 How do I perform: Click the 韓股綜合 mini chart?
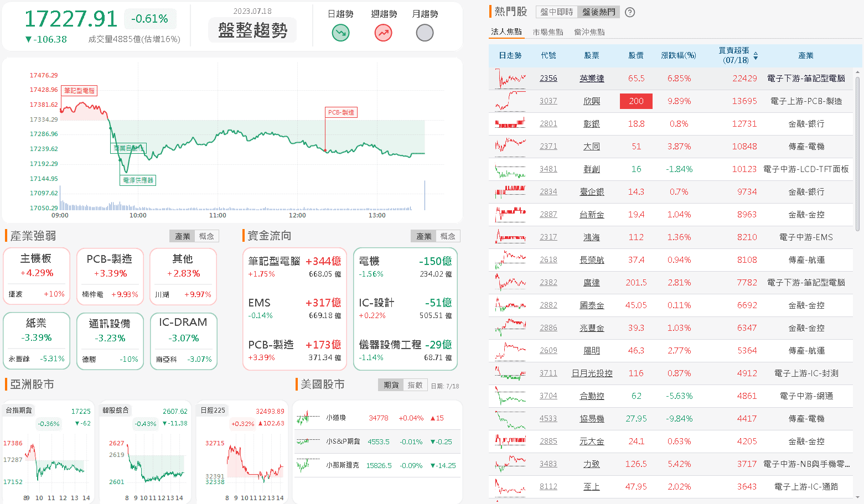pyautogui.click(x=145, y=453)
